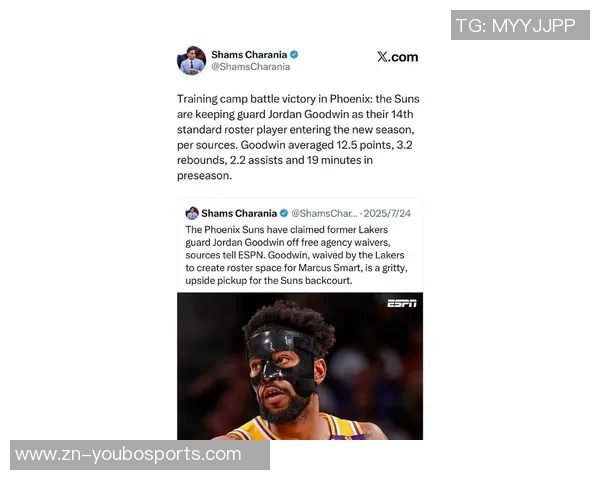Image resolution: width=600 pixels, height=480 pixels.
Task: Click the X.com logo
Action: [397, 57]
